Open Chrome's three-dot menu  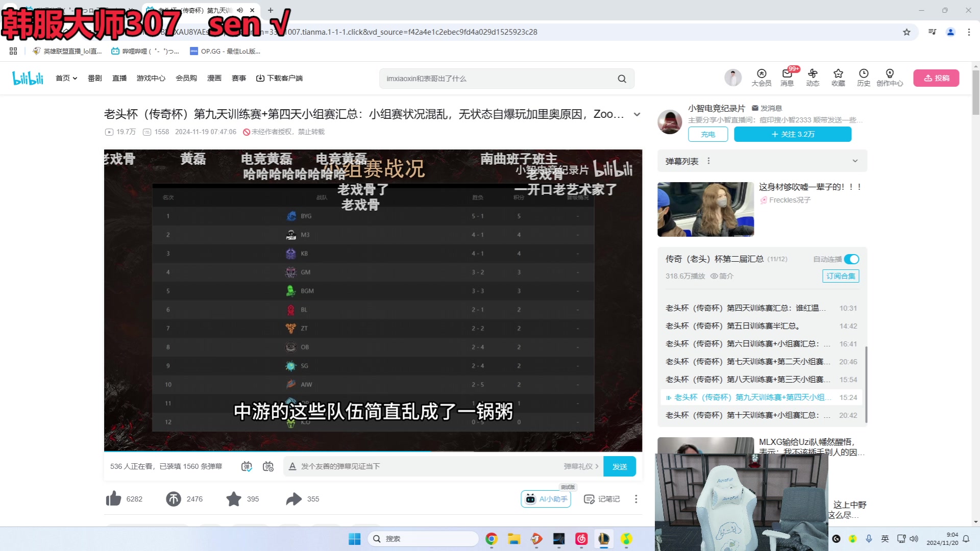tap(969, 32)
